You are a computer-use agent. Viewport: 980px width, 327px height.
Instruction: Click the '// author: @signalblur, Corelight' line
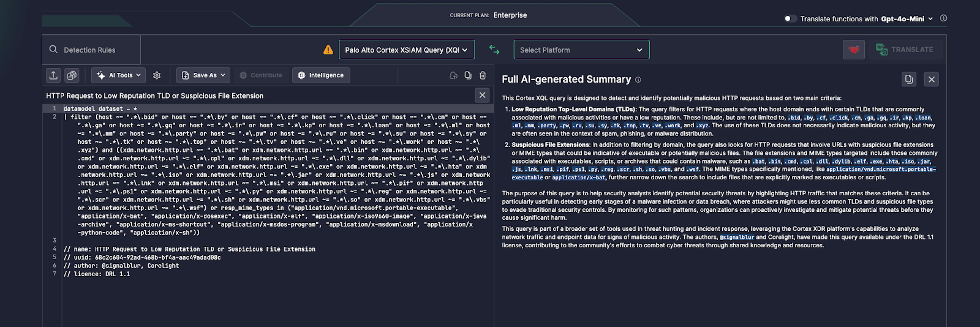121,266
